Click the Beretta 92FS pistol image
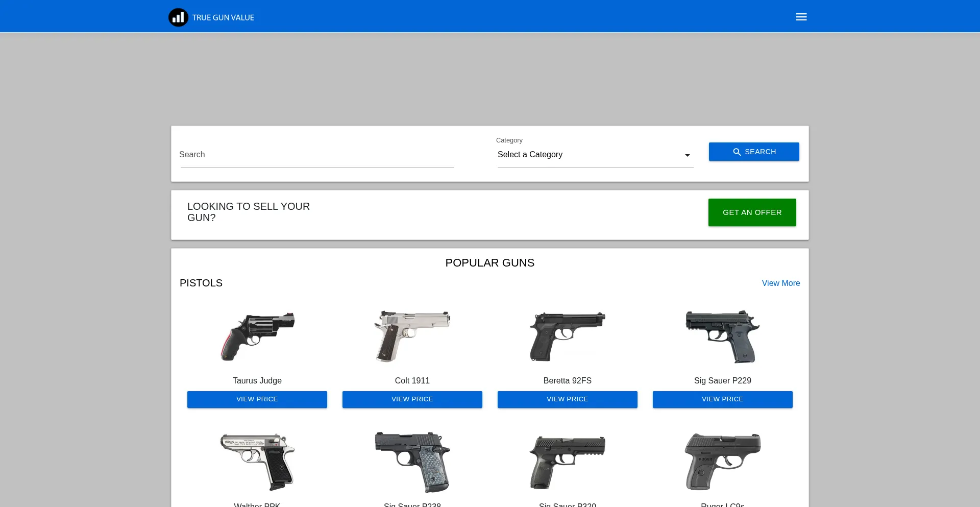The image size is (980, 507). coord(567,336)
